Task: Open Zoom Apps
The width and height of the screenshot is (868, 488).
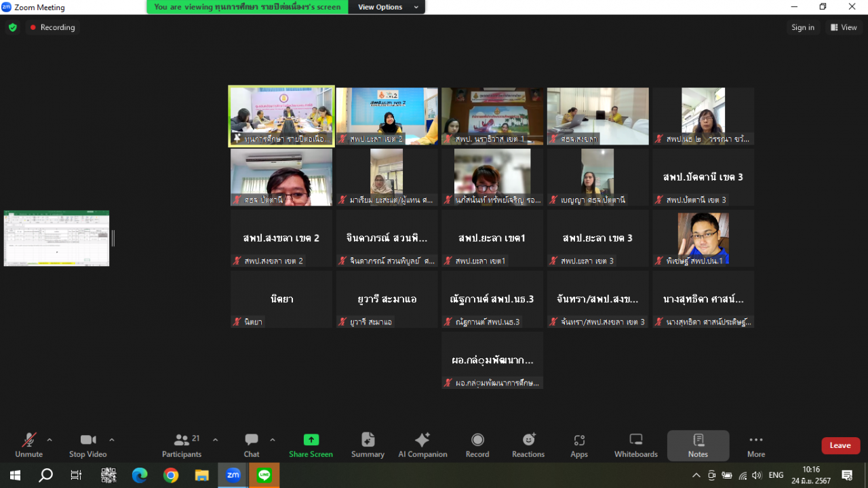Action: tap(579, 445)
